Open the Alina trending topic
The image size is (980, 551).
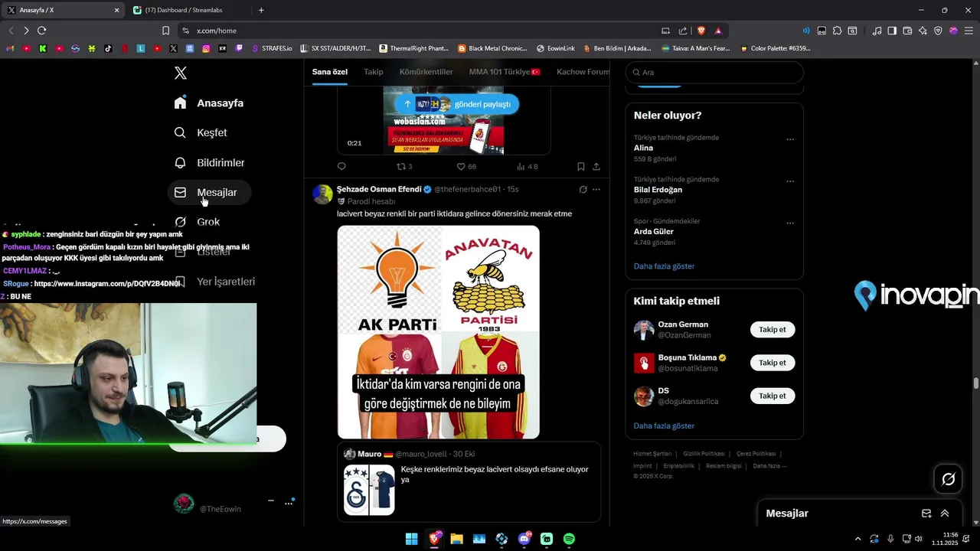click(x=714, y=148)
